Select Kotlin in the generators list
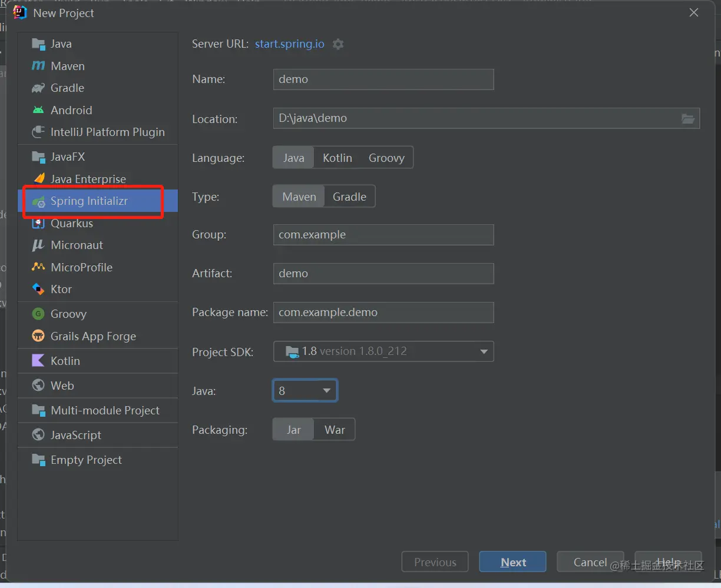Viewport: 721px width, 588px height. tap(98, 361)
